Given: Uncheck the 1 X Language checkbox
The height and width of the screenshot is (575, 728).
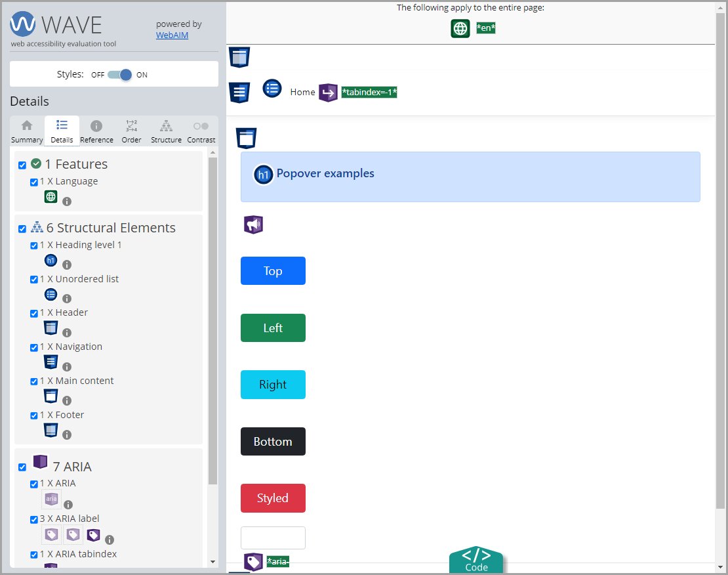Looking at the screenshot, I should 34,182.
